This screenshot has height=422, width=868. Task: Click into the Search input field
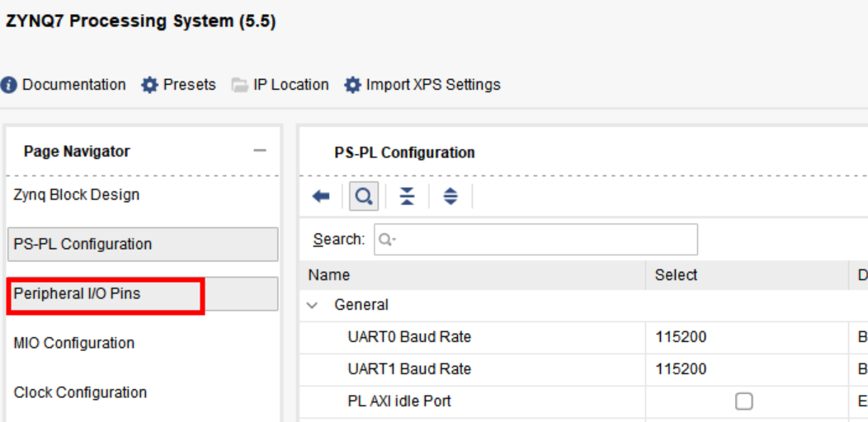[535, 240]
